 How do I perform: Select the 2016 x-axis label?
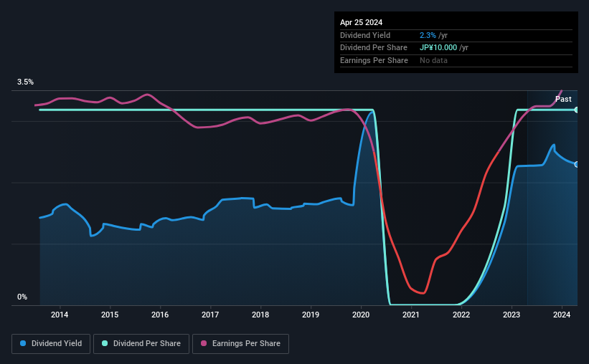click(x=160, y=315)
